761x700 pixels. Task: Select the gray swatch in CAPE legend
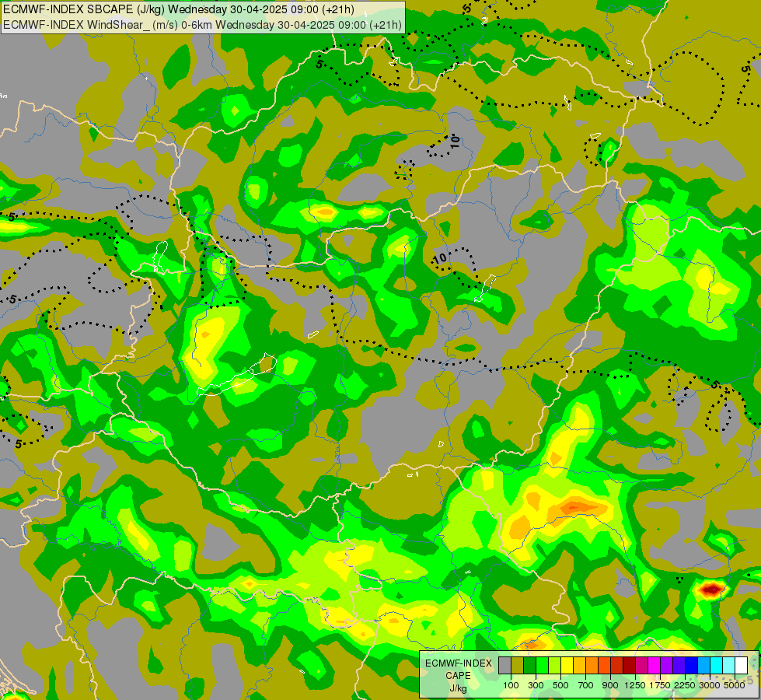(504, 666)
